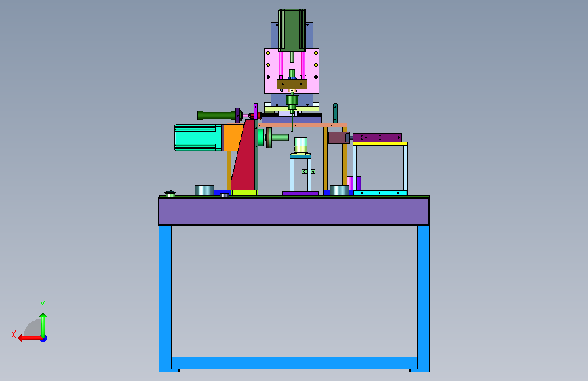Select the orange block beside the cyan motor
588x381 pixels.
234,137
